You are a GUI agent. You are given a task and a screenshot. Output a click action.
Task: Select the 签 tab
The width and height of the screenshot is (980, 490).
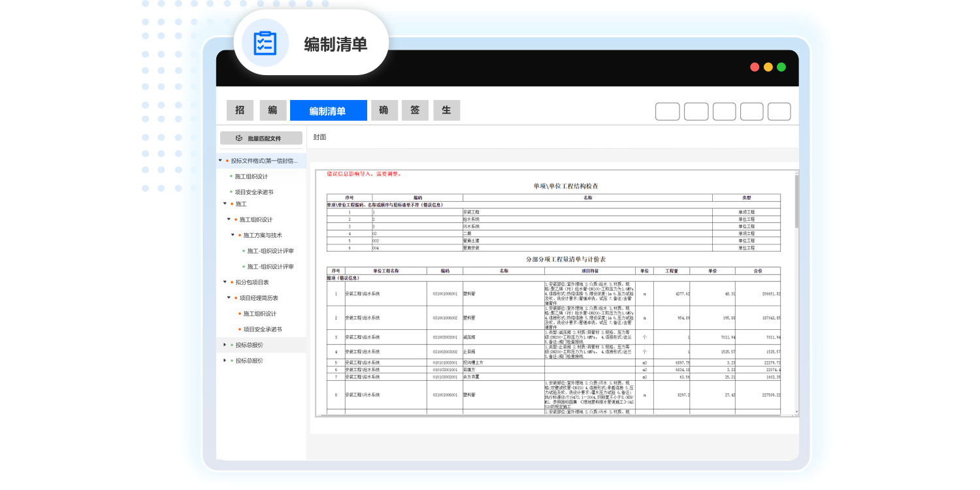[415, 110]
